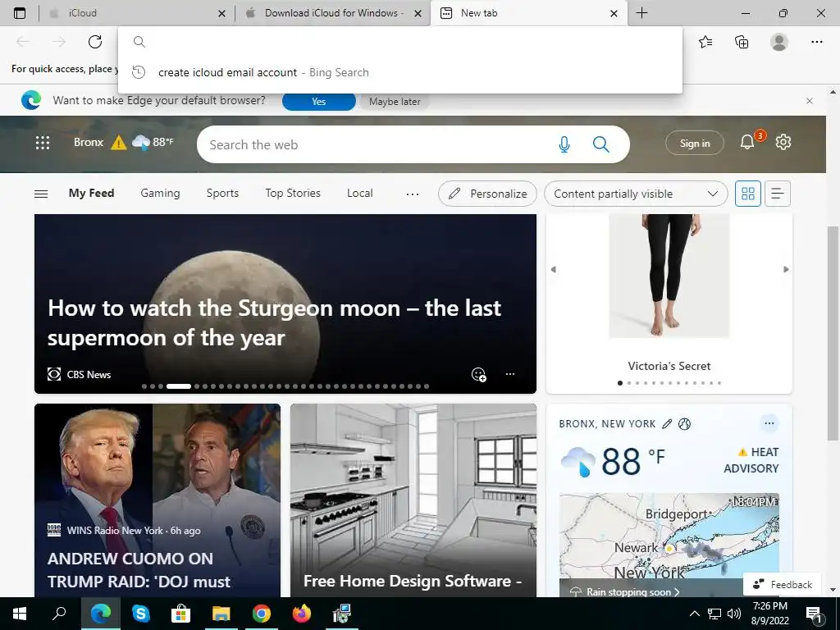Open File Explorer from taskbar
The height and width of the screenshot is (630, 840).
point(221,614)
